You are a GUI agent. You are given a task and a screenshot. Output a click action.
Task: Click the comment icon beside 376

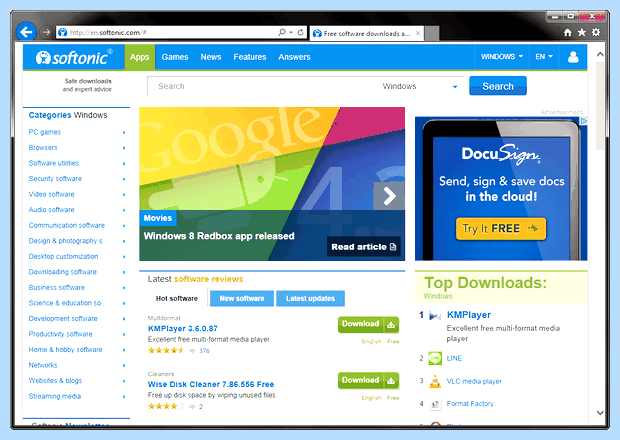(x=192, y=351)
